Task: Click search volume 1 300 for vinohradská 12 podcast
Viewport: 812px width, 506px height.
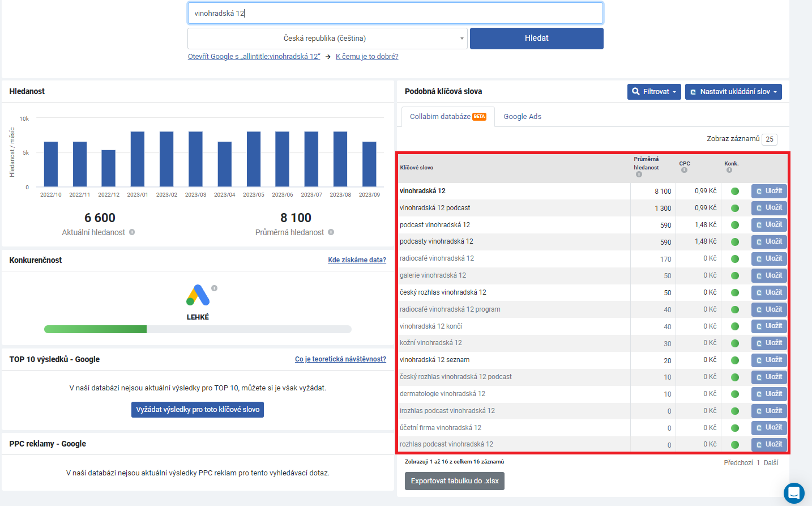Action: (663, 209)
